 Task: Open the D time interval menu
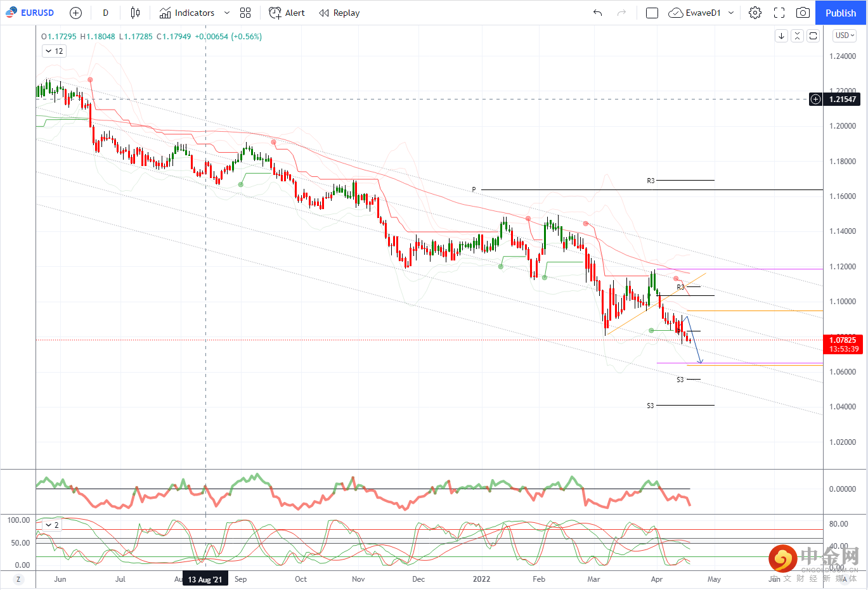tap(105, 13)
